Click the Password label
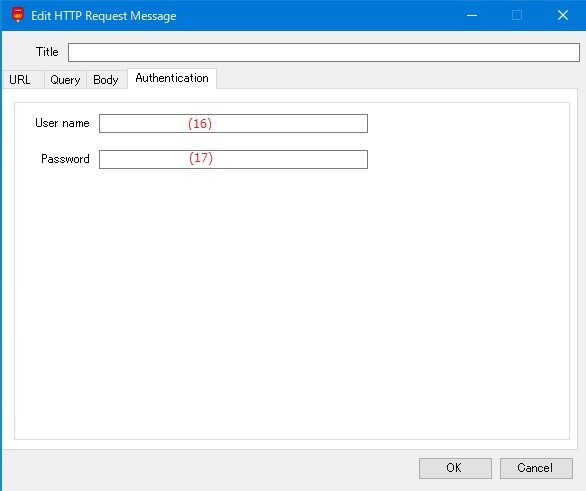586x491 pixels. 65,159
